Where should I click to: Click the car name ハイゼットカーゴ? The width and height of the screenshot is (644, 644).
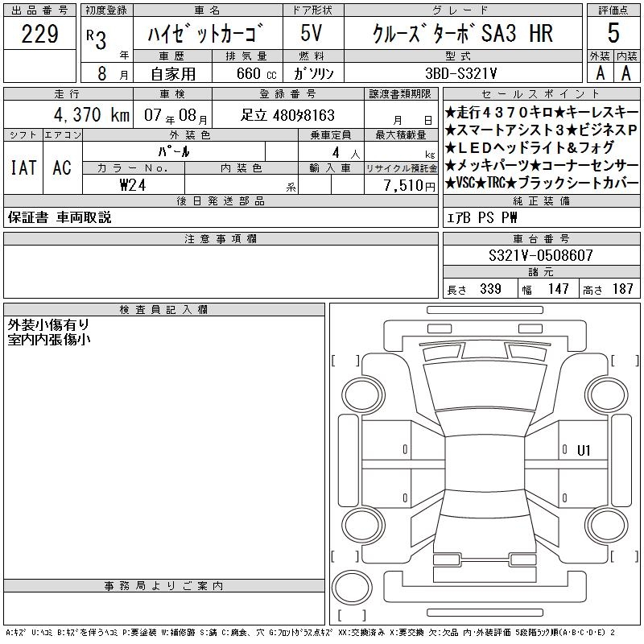point(205,34)
